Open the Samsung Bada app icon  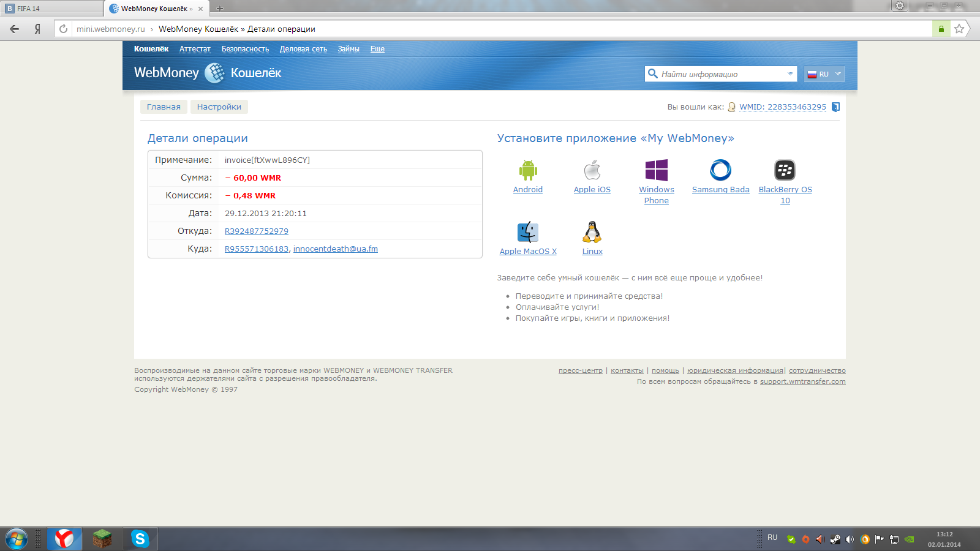click(720, 170)
